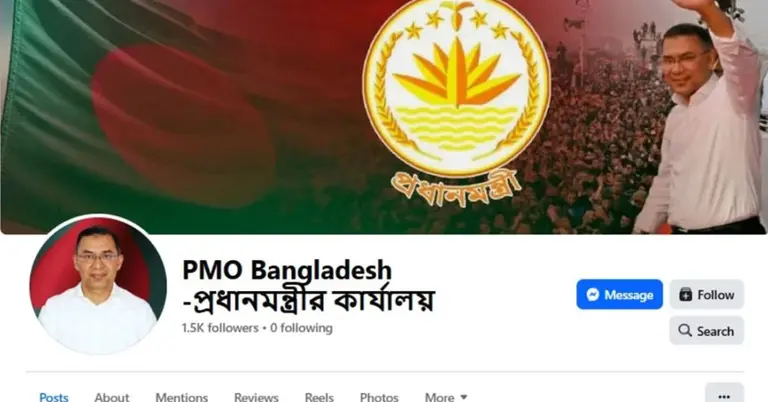The height and width of the screenshot is (402, 768).
Task: Click the Messenger icon in Message button
Action: [x=593, y=295]
